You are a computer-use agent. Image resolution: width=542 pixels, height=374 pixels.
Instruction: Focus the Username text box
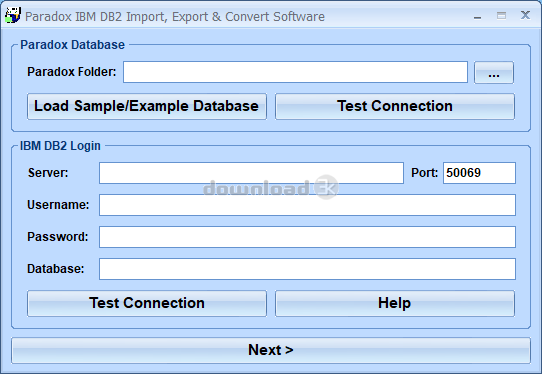(307, 205)
